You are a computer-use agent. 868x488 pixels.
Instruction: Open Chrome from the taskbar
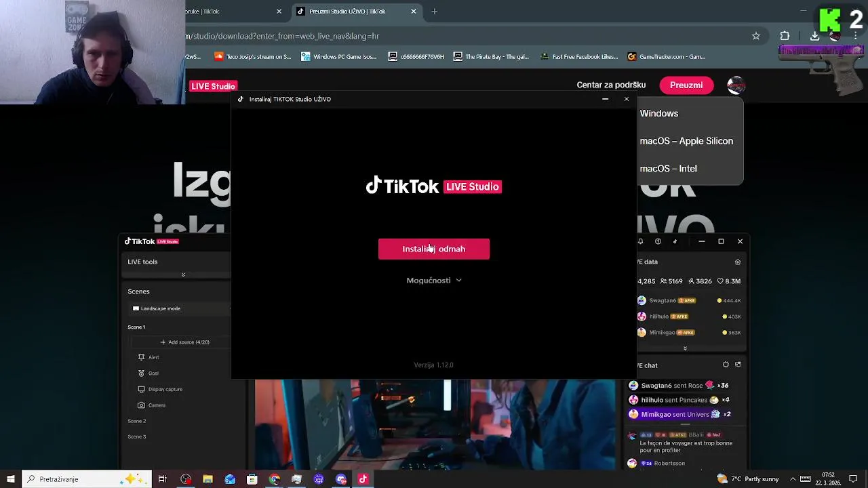point(274,479)
